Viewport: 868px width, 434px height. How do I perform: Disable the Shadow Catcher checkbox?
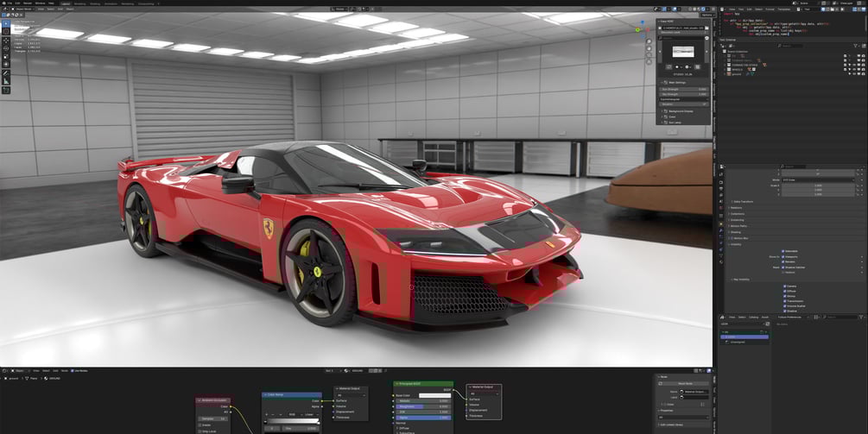[783, 267]
